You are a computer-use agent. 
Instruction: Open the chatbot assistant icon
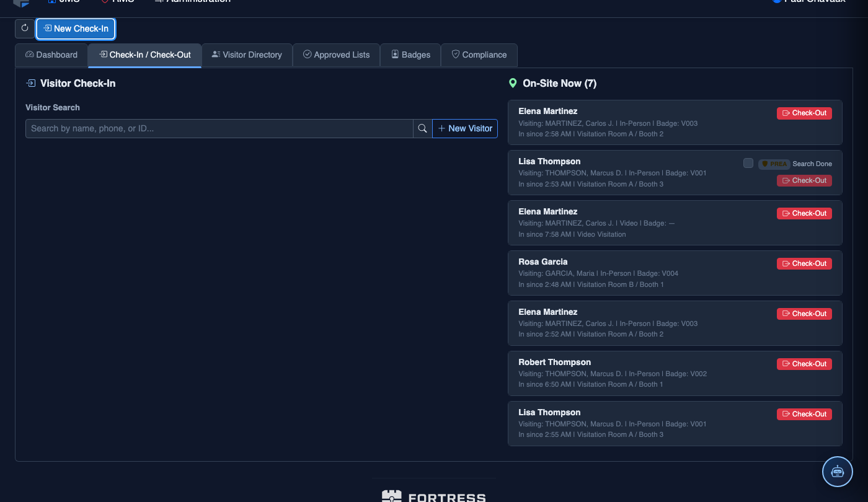point(838,472)
